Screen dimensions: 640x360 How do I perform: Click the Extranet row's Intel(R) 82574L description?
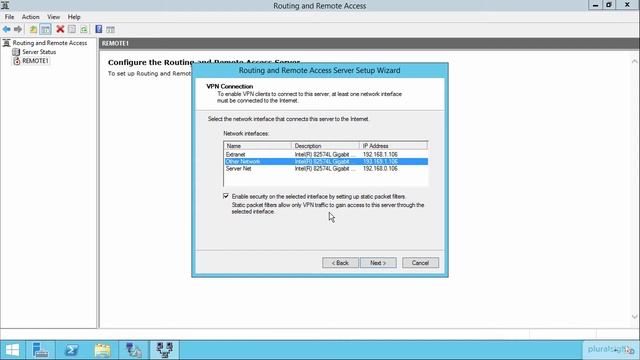coord(325,155)
